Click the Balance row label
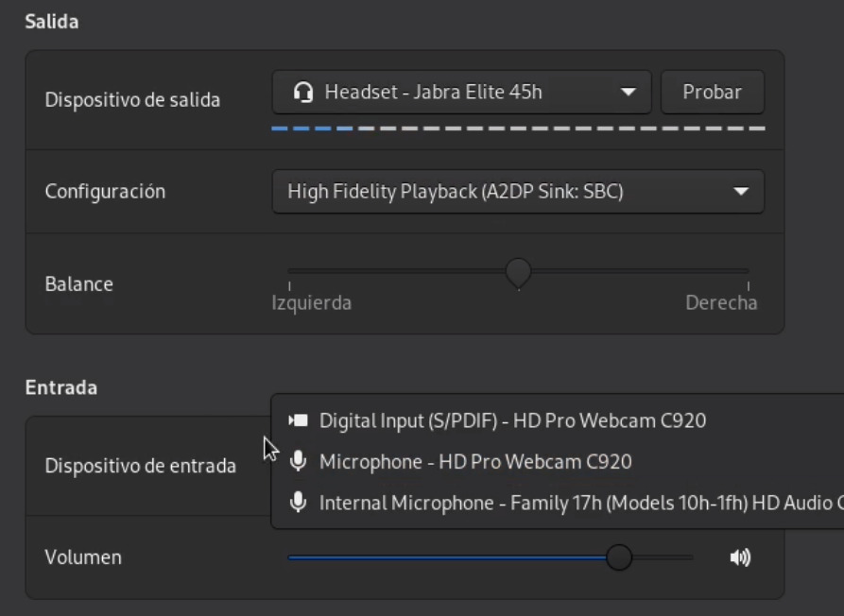This screenshot has height=616, width=844. [x=79, y=284]
